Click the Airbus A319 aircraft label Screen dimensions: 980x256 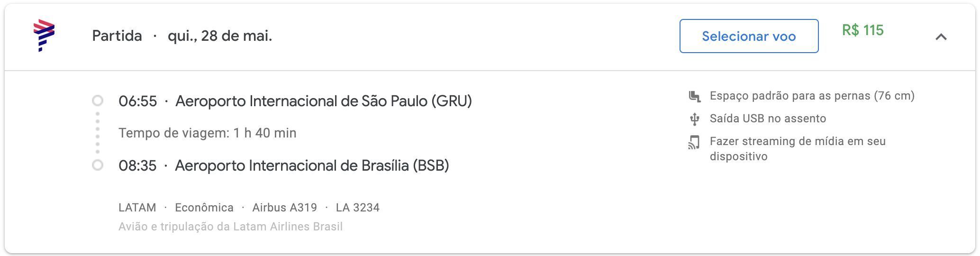click(x=284, y=208)
